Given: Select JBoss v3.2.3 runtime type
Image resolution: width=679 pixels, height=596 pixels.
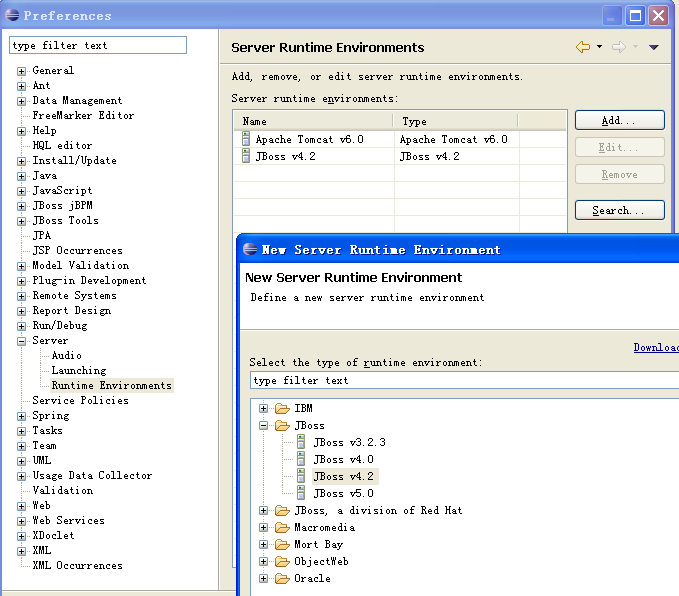Looking at the screenshot, I should pyautogui.click(x=349, y=442).
